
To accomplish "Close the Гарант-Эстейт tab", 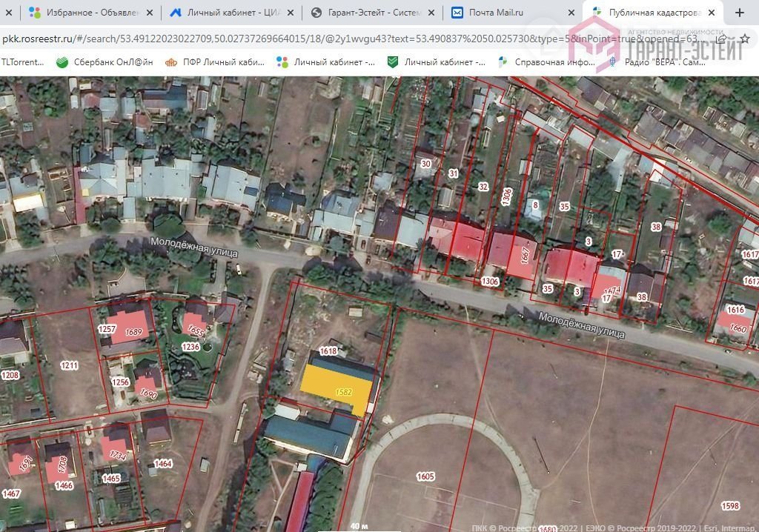I will 431,13.
